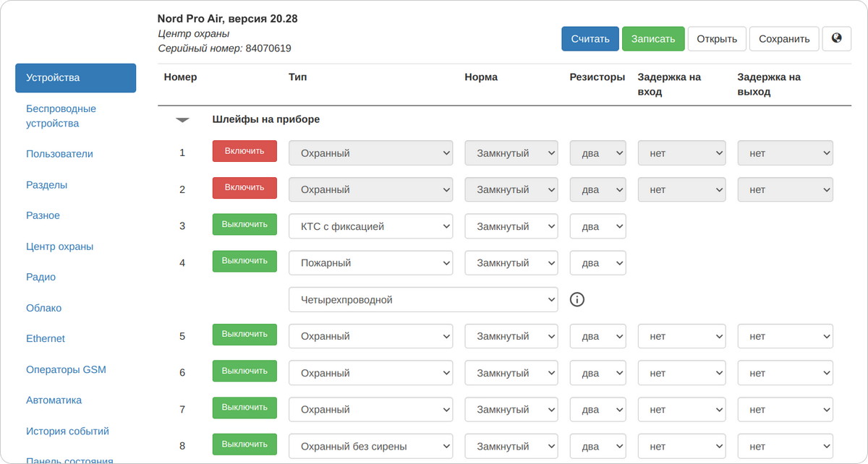This screenshot has height=464, width=868.
Task: Click the Сохранить button
Action: (x=784, y=39)
